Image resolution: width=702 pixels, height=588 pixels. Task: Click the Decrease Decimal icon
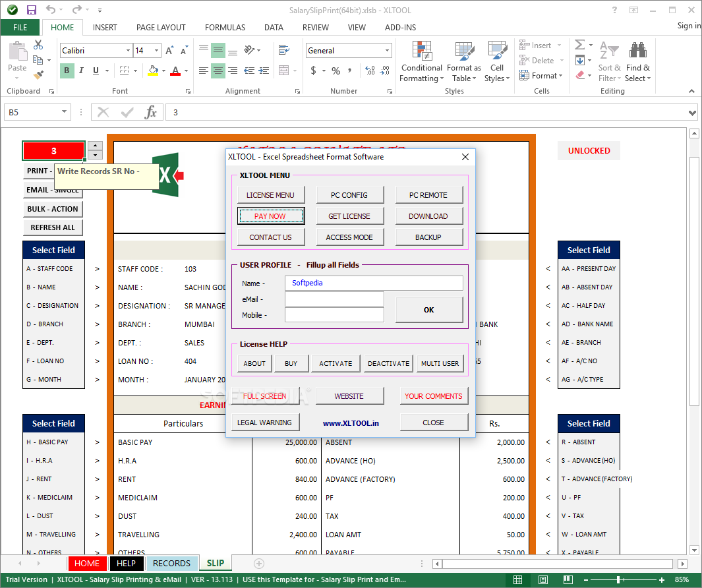click(385, 71)
